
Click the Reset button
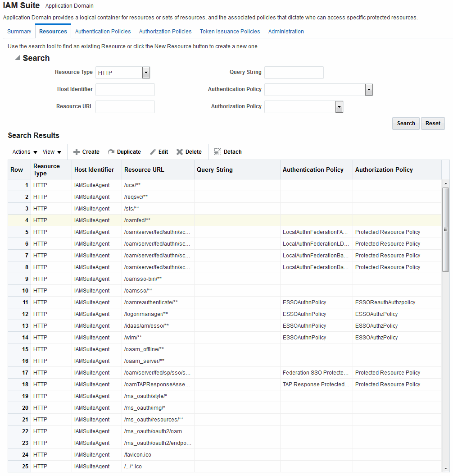tap(433, 124)
